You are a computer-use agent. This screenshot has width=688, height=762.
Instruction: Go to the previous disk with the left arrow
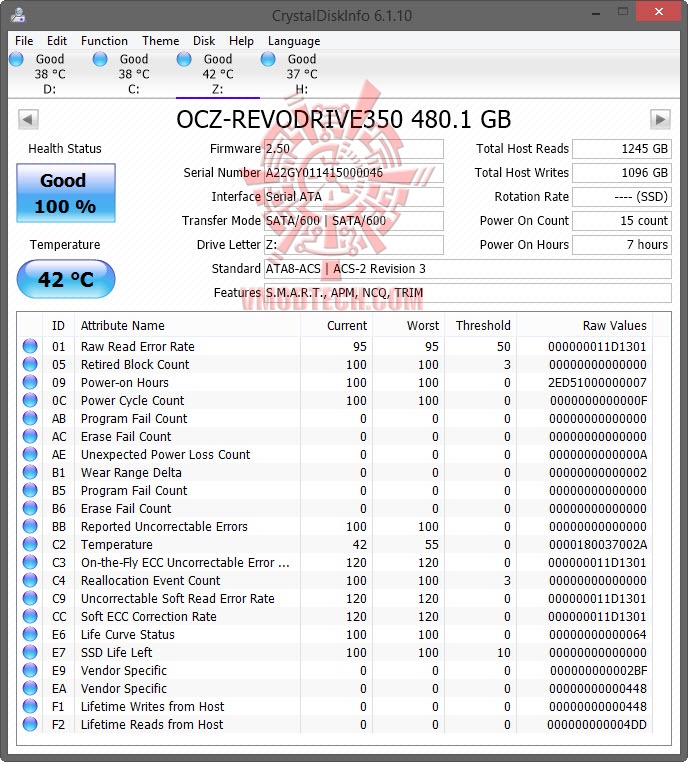point(28,119)
